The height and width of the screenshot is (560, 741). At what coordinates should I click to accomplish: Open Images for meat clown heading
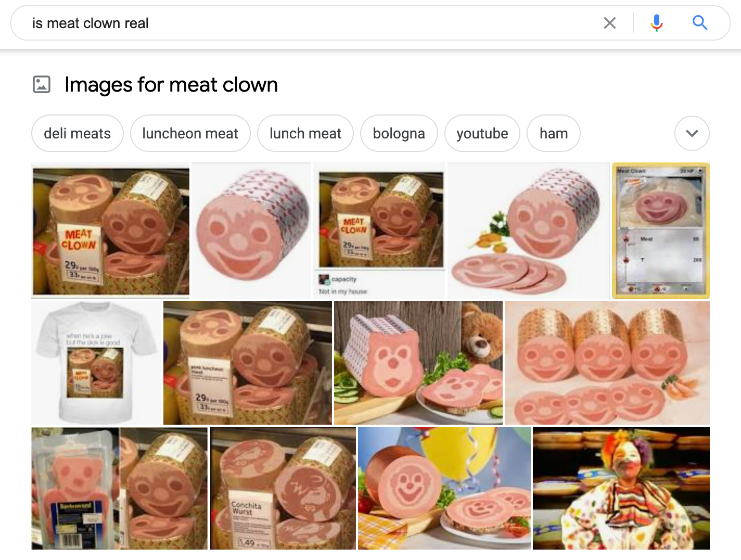(171, 84)
